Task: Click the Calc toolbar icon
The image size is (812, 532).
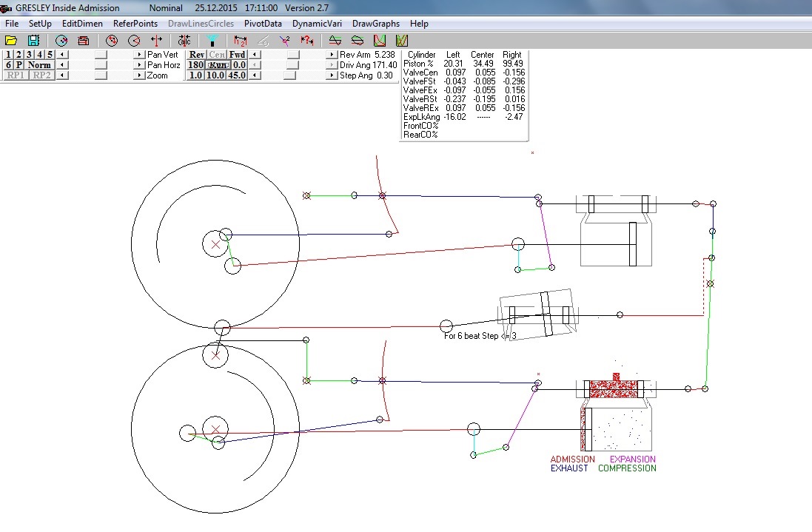Action: click(184, 41)
